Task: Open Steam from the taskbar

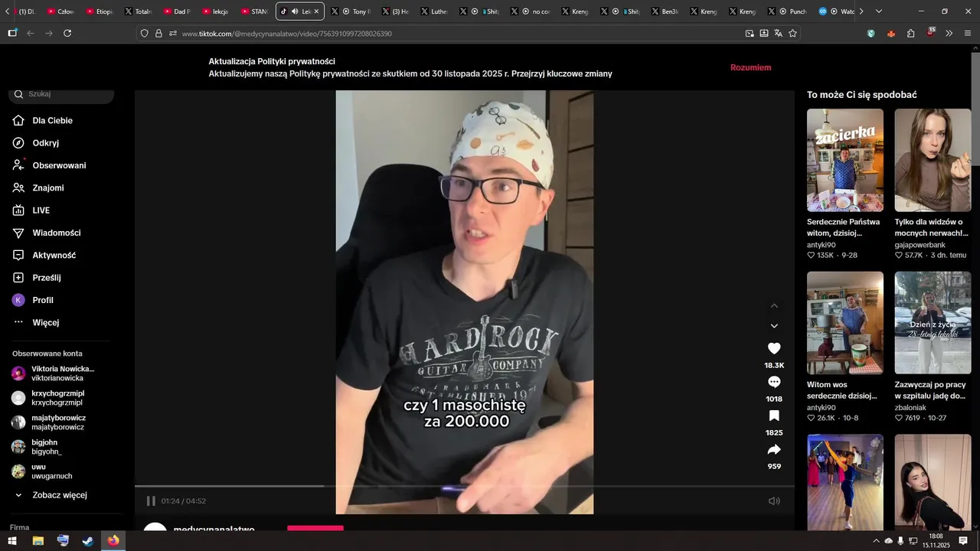Action: 88,541
